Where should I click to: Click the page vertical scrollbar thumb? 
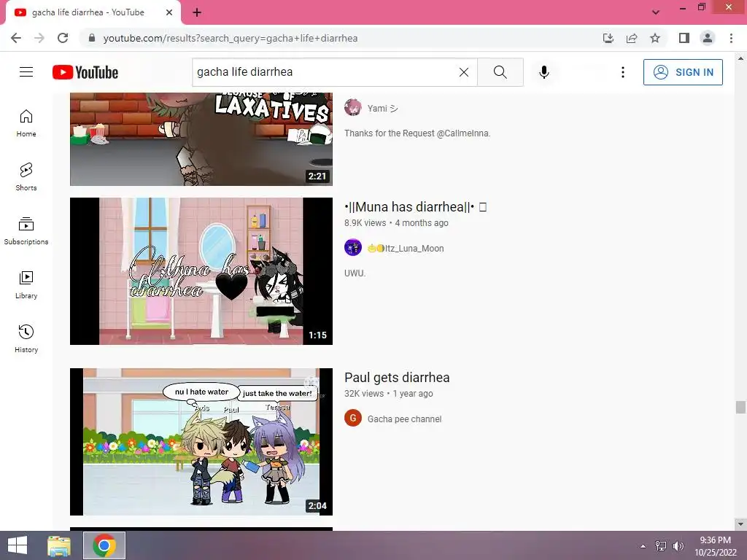740,407
